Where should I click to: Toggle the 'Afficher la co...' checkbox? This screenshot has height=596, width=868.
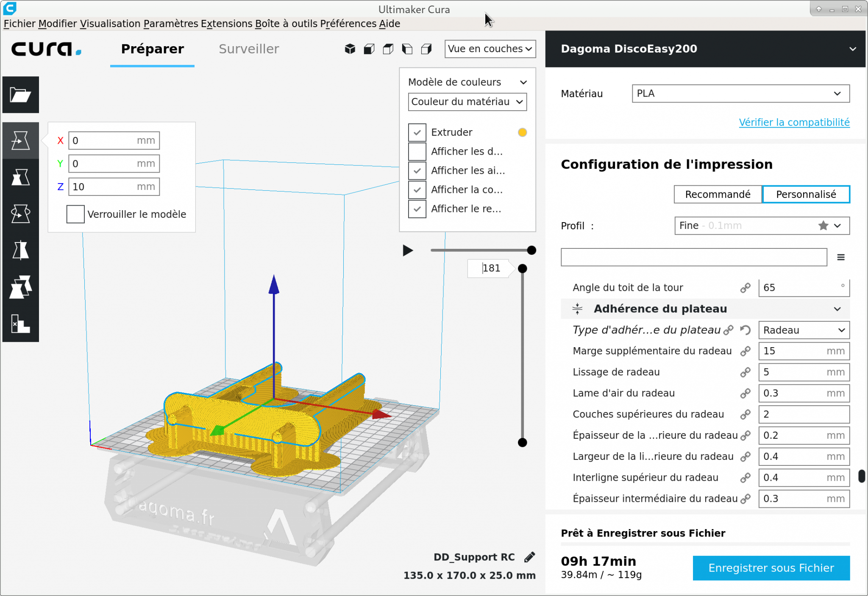417,189
